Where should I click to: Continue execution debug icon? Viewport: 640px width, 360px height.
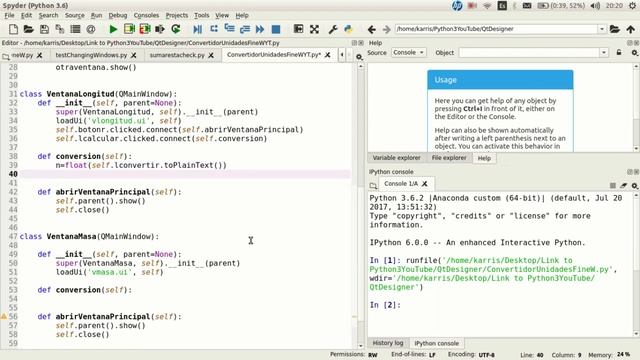pyautogui.click(x=260, y=29)
